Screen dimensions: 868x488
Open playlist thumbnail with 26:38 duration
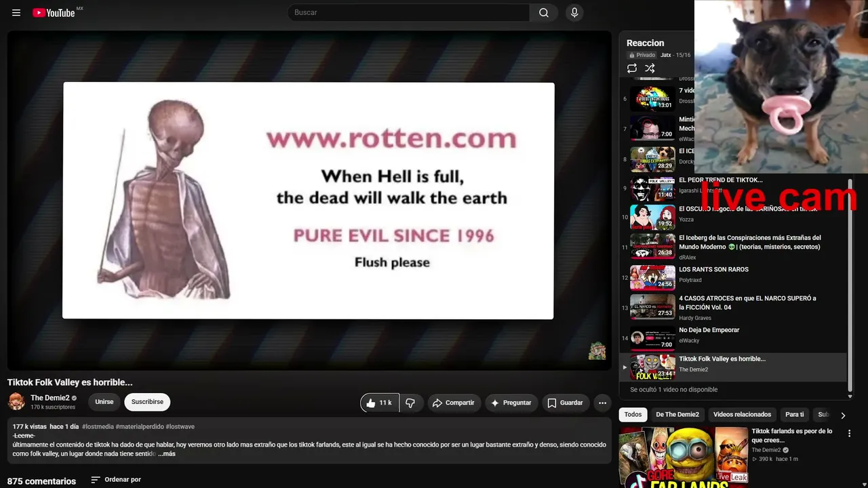tap(652, 247)
